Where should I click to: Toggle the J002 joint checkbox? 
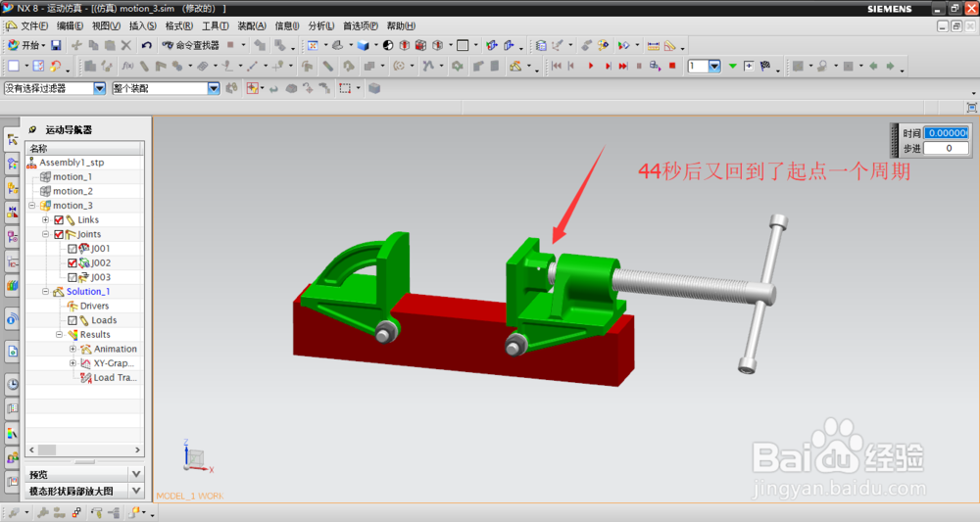(x=73, y=262)
